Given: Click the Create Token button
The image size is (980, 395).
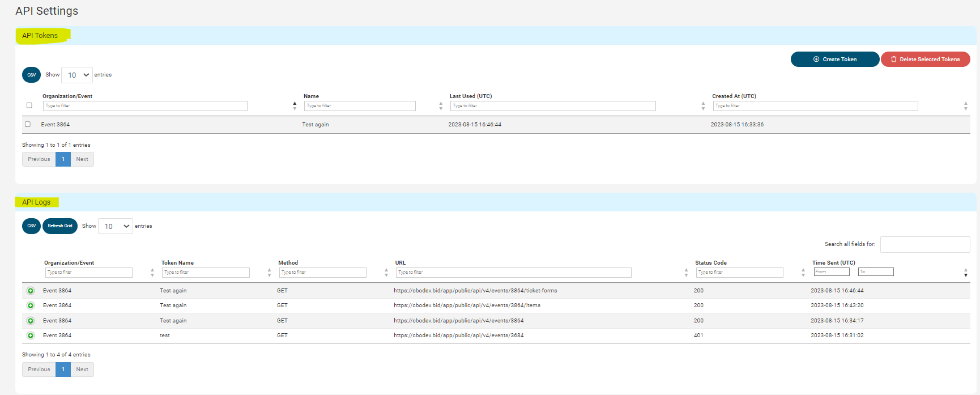Looking at the screenshot, I should tap(834, 60).
